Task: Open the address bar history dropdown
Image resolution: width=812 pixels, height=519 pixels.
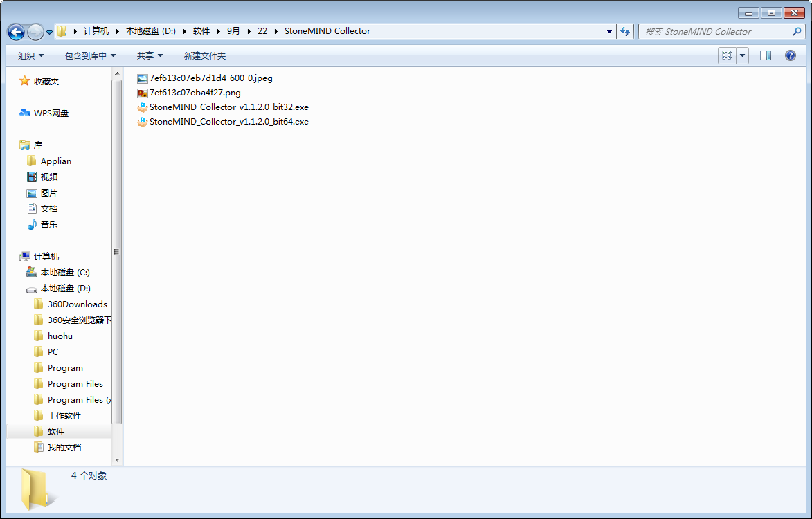Action: (609, 31)
